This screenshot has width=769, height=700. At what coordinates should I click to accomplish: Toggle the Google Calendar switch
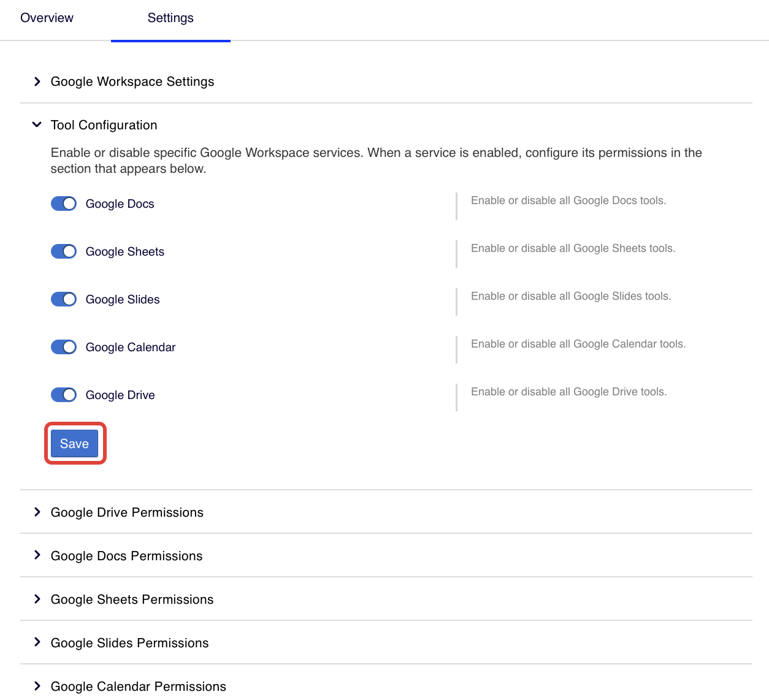pos(64,347)
